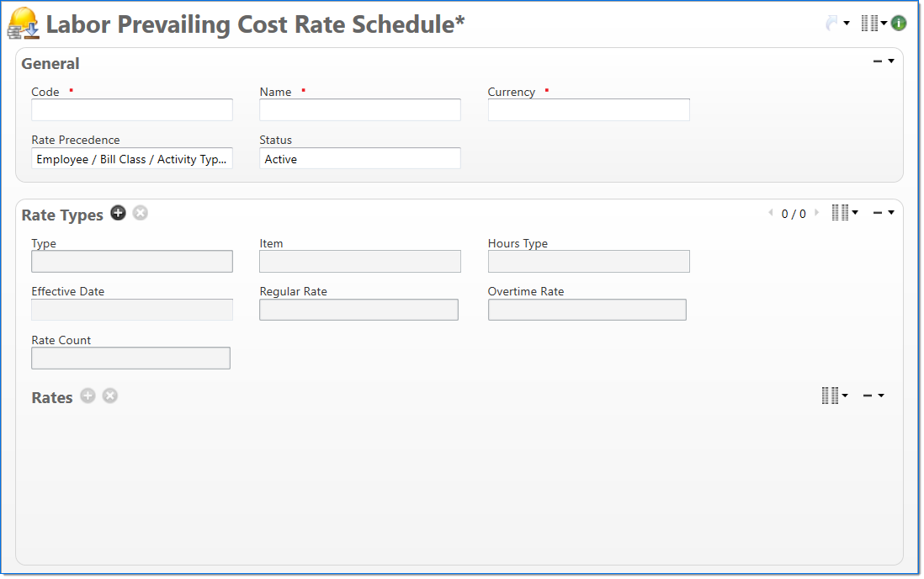
Task: Open the Rate Precedence field
Action: point(132,159)
